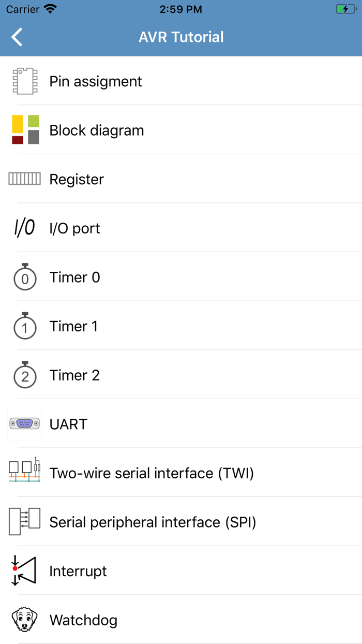Tap the SPI interface diagram icon
The image size is (362, 644).
click(x=25, y=521)
